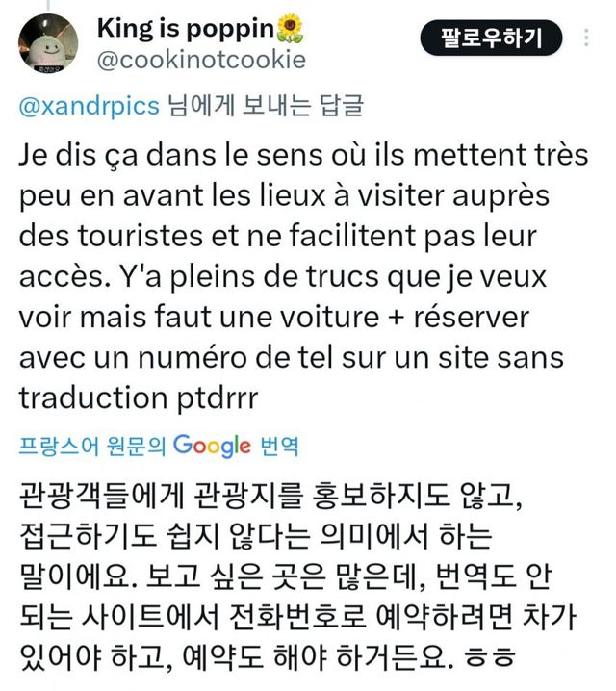Click the ㅎㅎ at end of Korean translation
Viewport: 616px width, 691px height.
[x=491, y=656]
